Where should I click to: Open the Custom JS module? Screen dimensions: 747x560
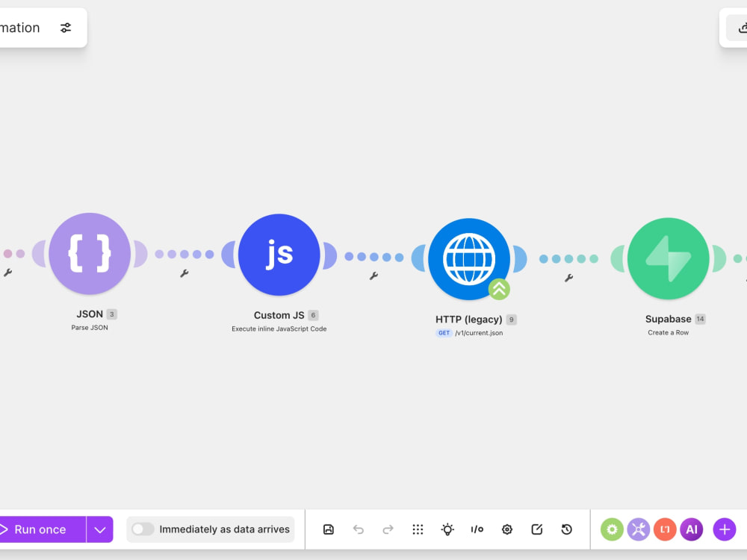point(279,255)
